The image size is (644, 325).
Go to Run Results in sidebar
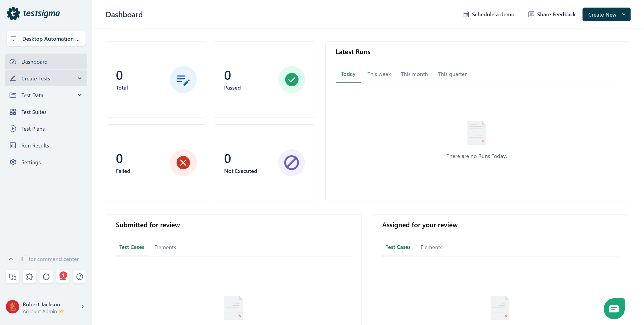(x=35, y=146)
